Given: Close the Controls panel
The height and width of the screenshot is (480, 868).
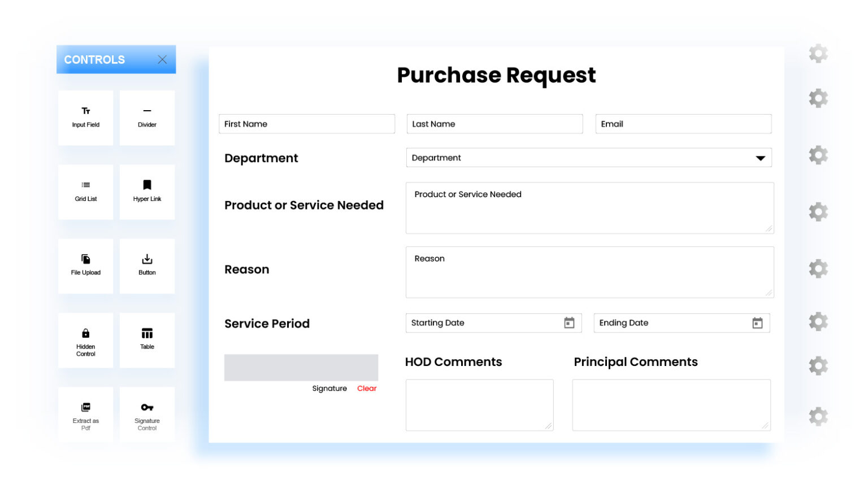Looking at the screenshot, I should tap(162, 59).
